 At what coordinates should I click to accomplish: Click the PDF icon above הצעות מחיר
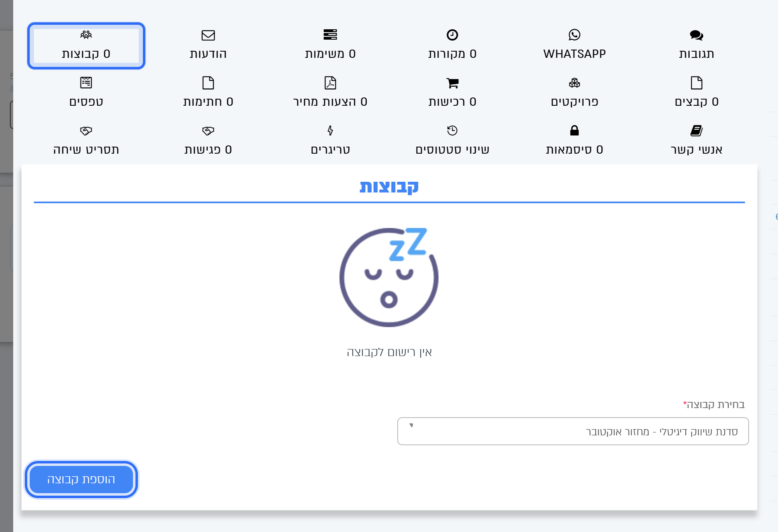[x=330, y=83]
